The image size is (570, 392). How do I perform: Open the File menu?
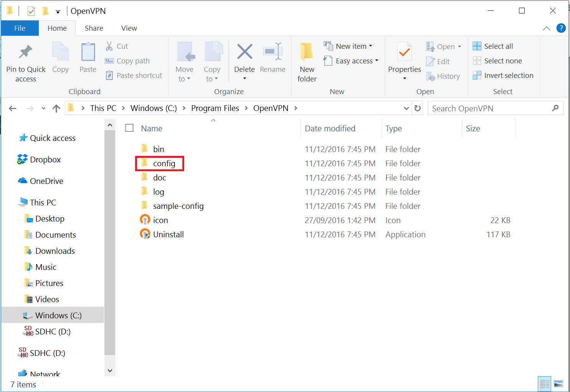(x=20, y=28)
